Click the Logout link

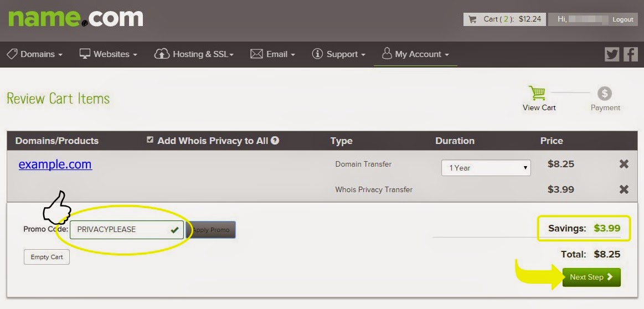coord(622,19)
